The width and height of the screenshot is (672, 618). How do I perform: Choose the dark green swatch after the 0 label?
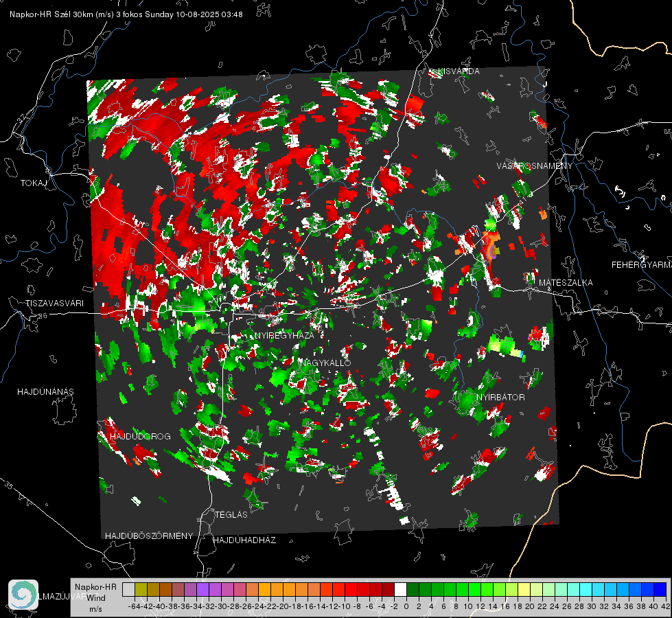tap(413, 589)
